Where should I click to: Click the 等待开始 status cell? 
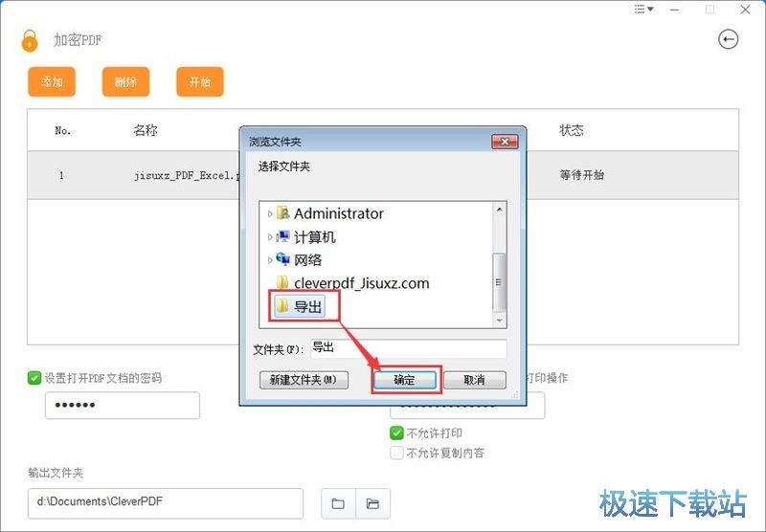point(582,175)
